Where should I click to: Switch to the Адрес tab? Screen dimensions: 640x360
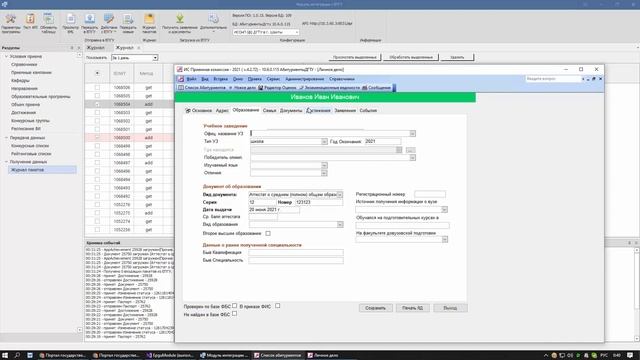coord(222,110)
